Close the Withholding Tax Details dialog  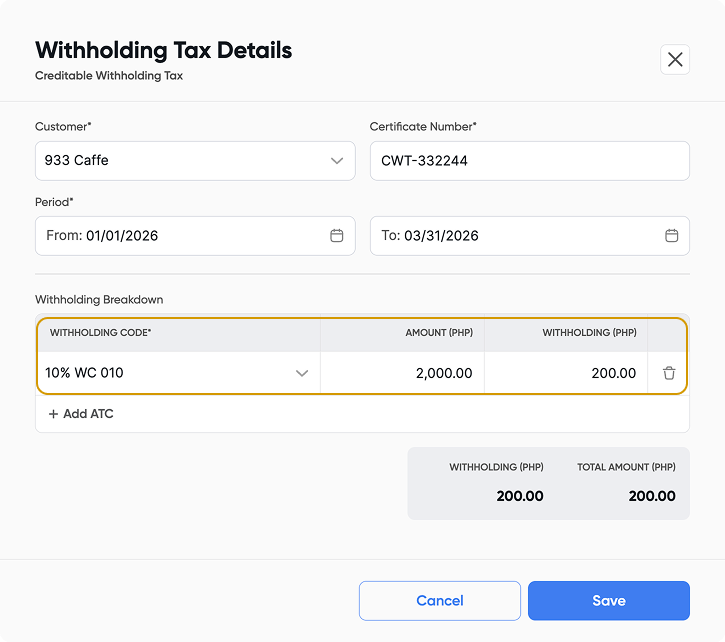pos(675,60)
